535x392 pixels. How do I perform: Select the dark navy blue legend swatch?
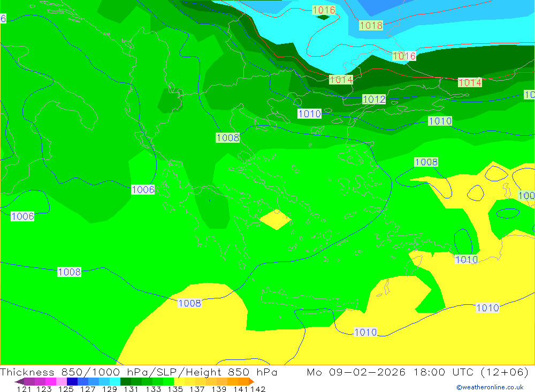click(72, 381)
